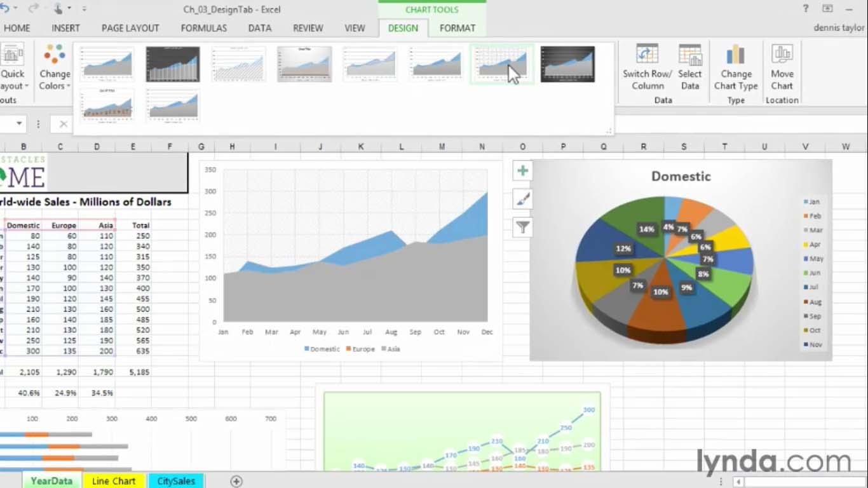Viewport: 868px width, 488px height.
Task: Switch to the Line Chart sheet tab
Action: 114,481
